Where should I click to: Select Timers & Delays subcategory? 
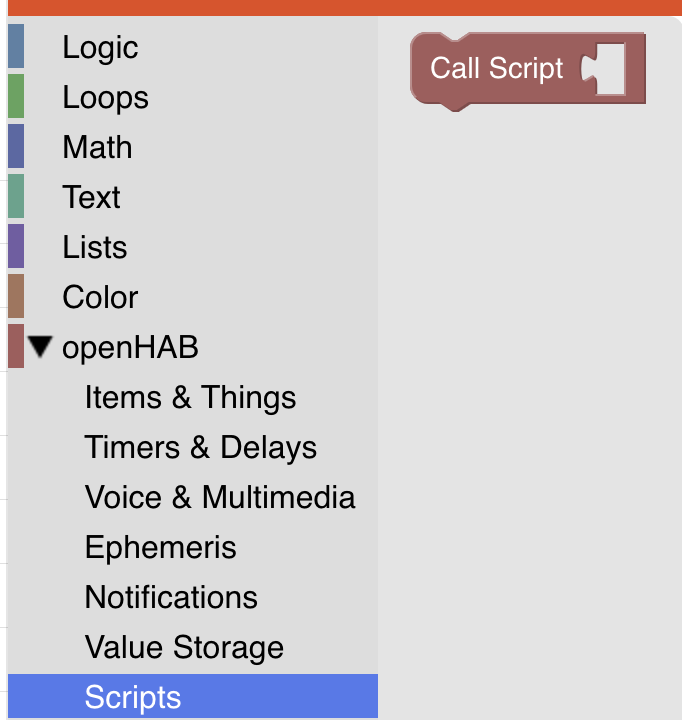[x=200, y=448]
